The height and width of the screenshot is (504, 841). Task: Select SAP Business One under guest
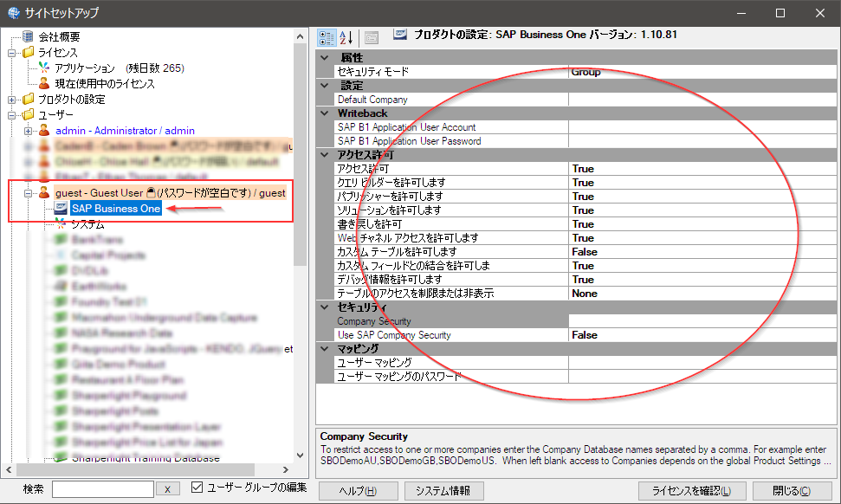[116, 208]
